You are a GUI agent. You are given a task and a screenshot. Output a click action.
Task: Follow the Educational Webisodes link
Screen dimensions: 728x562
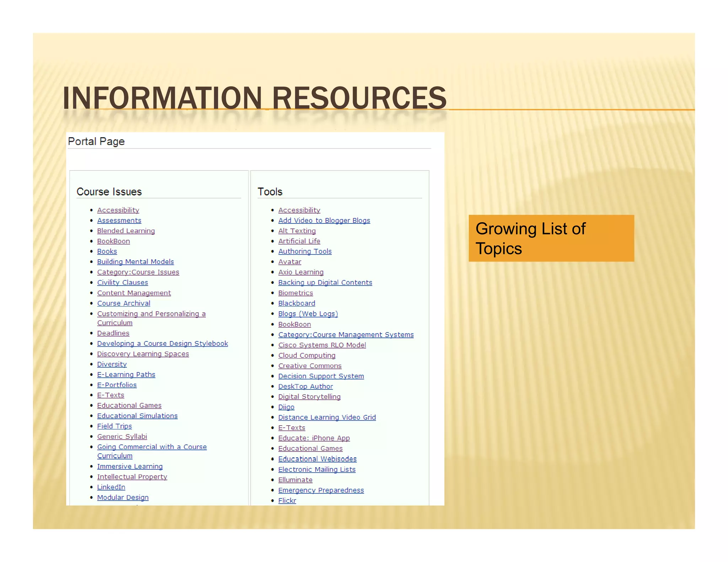pyautogui.click(x=317, y=459)
